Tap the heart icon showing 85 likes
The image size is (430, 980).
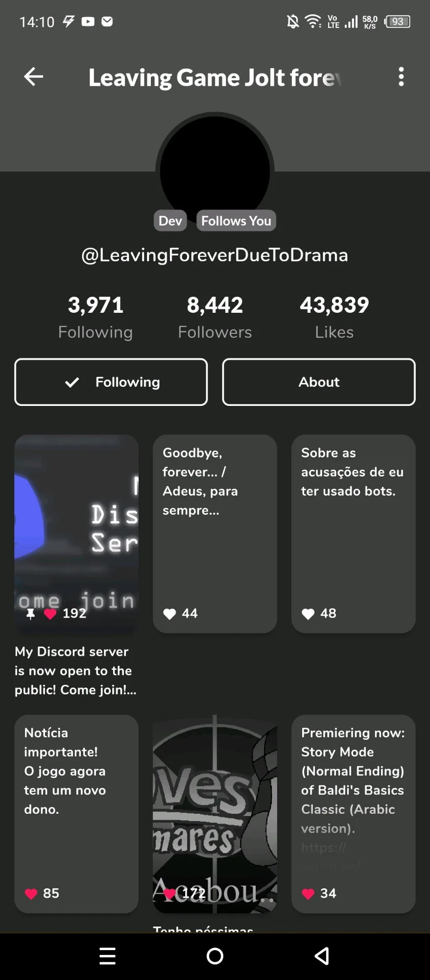click(31, 894)
